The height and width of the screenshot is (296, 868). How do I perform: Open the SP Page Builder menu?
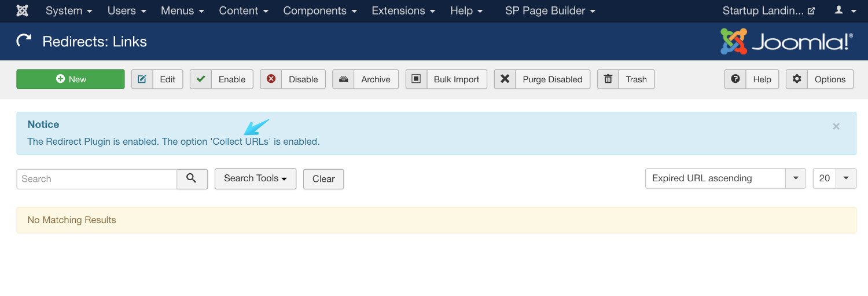tap(550, 10)
